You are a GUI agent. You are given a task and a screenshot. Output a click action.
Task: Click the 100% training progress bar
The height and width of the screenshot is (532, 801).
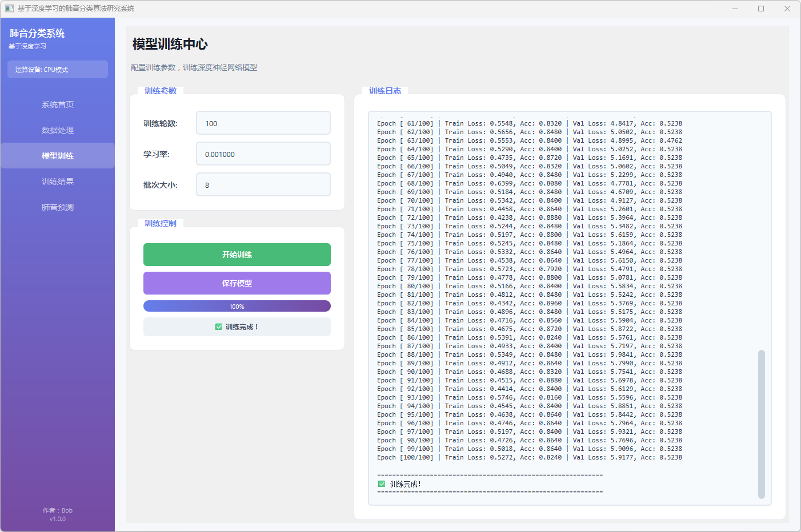pyautogui.click(x=237, y=307)
